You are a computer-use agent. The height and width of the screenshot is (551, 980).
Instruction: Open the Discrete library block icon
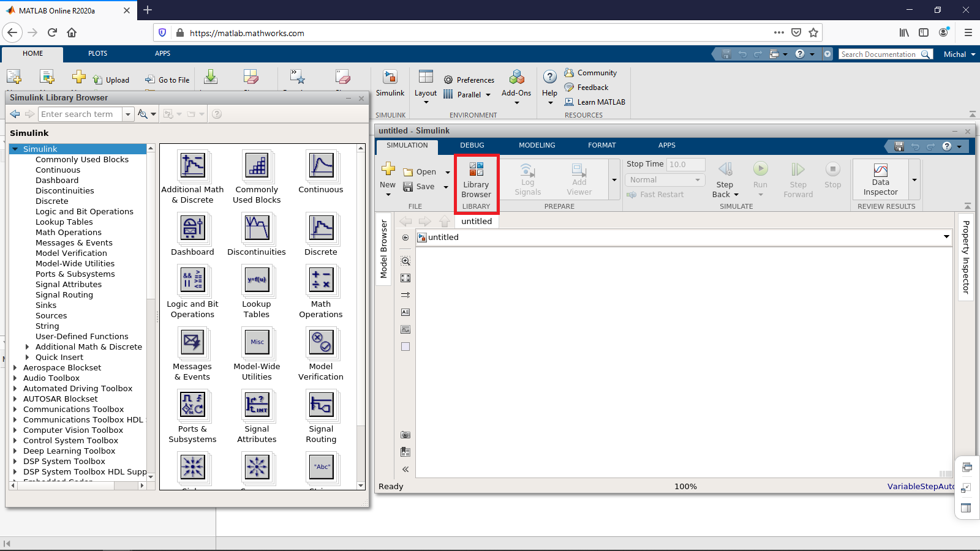click(321, 228)
